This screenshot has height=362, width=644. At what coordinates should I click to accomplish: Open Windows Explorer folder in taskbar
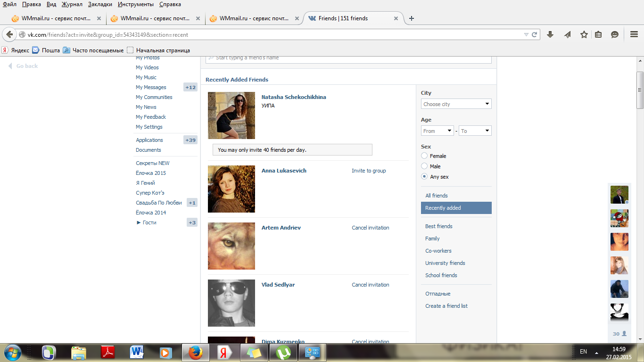pyautogui.click(x=79, y=353)
